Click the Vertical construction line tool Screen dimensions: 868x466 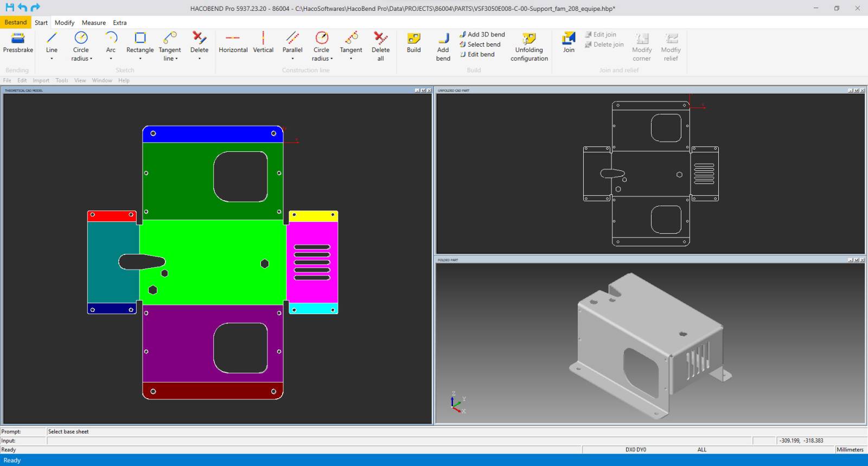coord(263,38)
